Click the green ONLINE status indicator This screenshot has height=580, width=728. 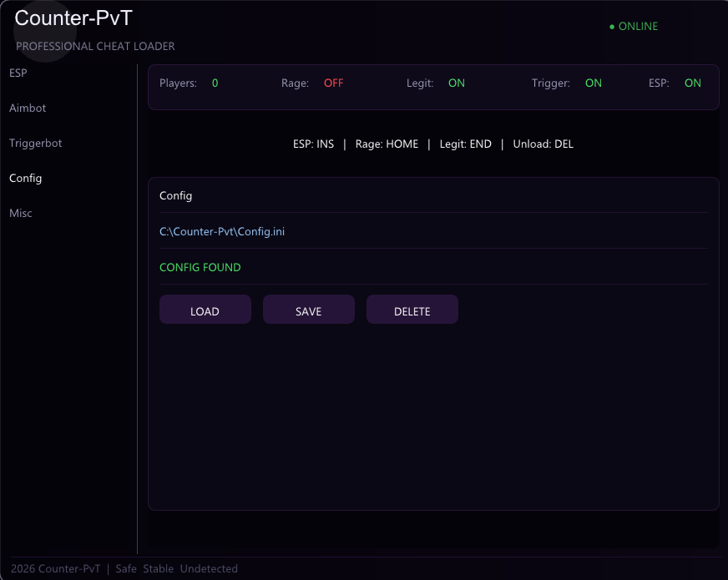(x=634, y=27)
